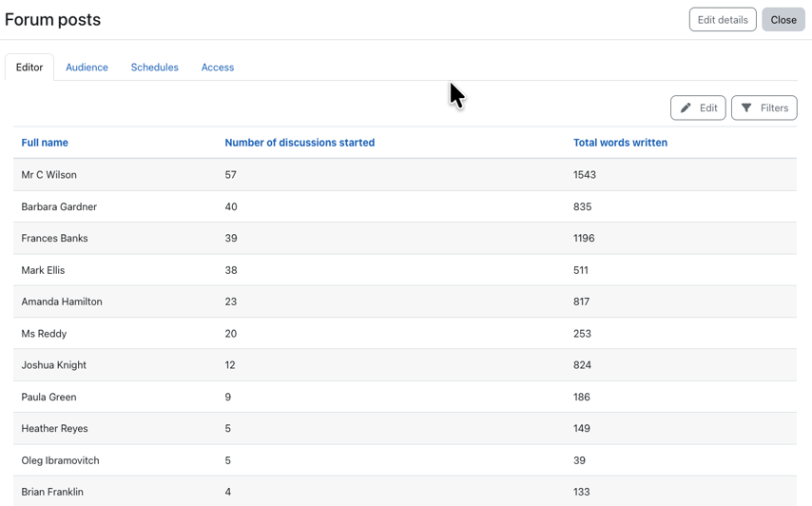Click Paula Green in the table

[48, 397]
